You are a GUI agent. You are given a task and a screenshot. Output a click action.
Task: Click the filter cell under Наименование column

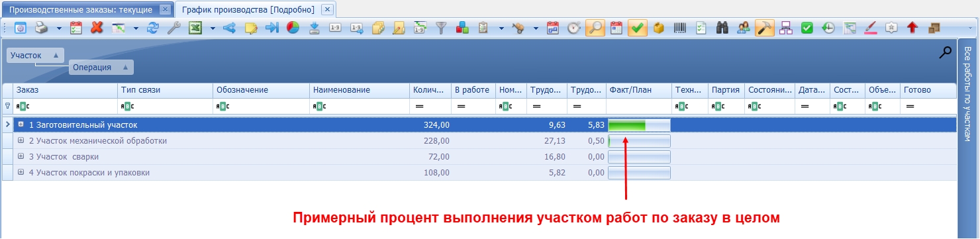coord(360,106)
